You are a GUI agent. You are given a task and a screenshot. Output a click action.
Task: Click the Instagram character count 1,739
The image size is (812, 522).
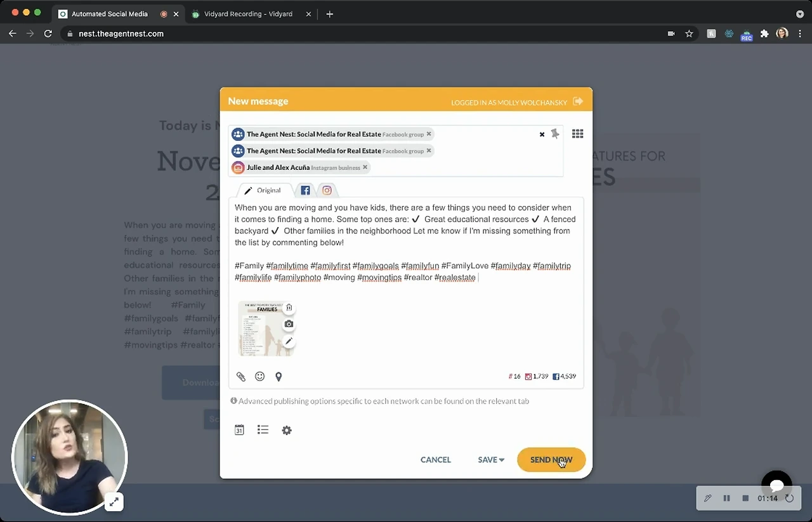[537, 376]
